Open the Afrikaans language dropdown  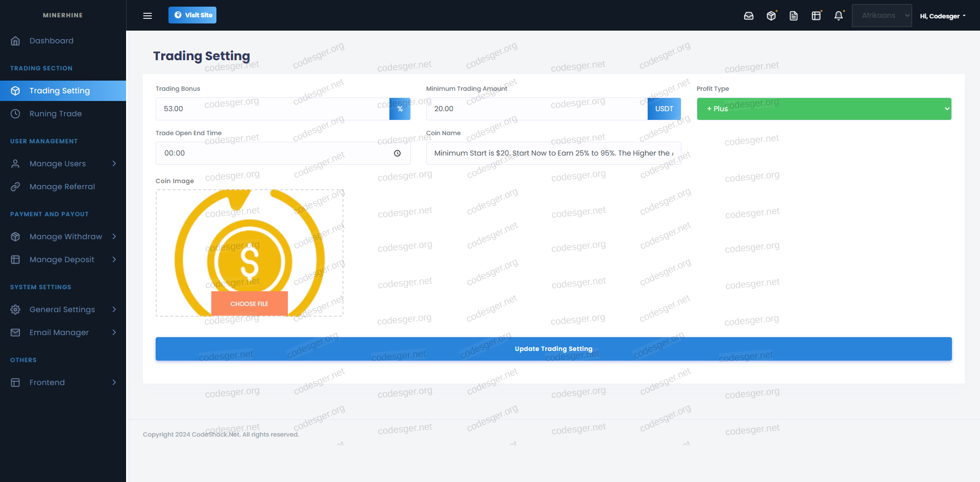(881, 16)
